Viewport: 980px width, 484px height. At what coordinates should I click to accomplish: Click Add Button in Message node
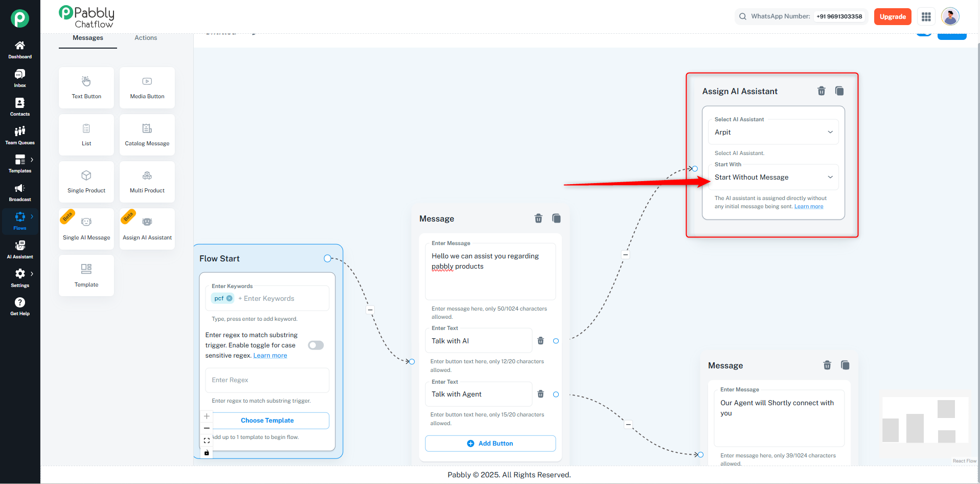tap(490, 444)
